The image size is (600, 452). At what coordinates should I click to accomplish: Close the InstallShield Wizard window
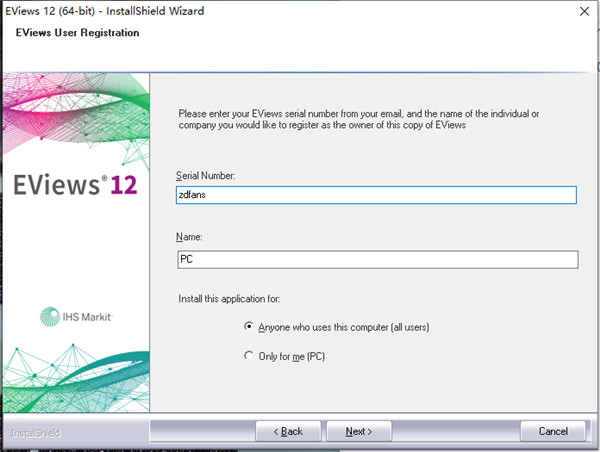click(x=582, y=11)
